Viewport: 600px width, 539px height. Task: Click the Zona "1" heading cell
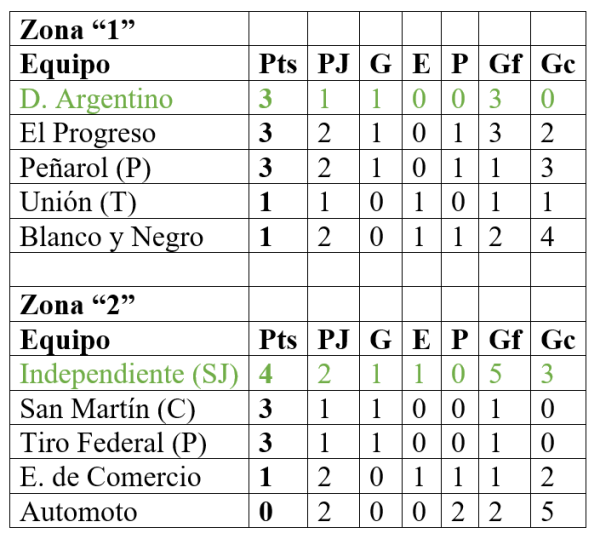tap(78, 29)
